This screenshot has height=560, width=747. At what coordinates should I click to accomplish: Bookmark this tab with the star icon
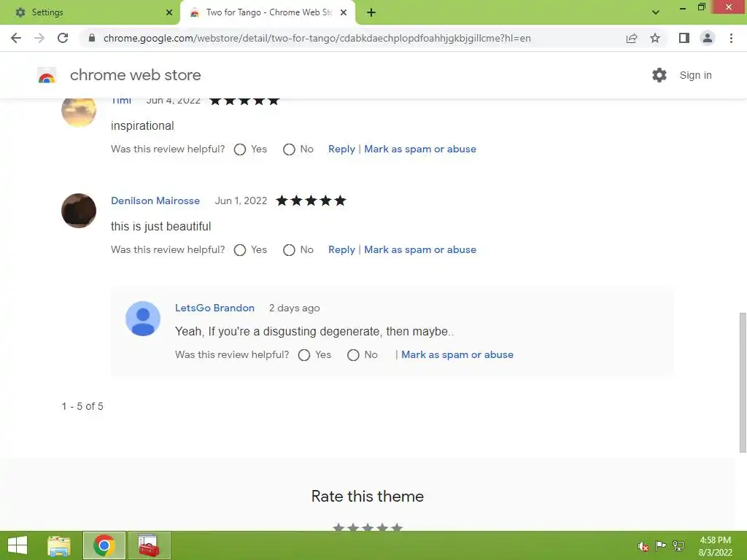click(x=655, y=38)
